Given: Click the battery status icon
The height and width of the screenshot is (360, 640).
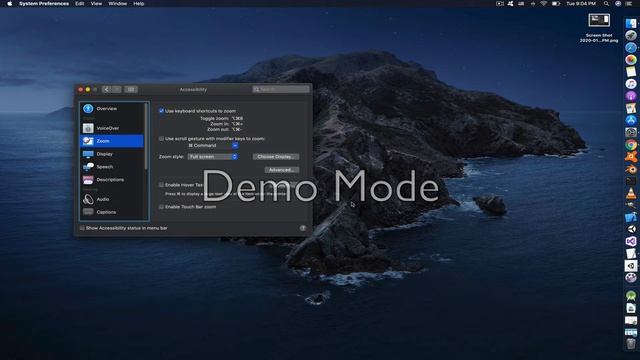Looking at the screenshot, I should (x=556, y=4).
